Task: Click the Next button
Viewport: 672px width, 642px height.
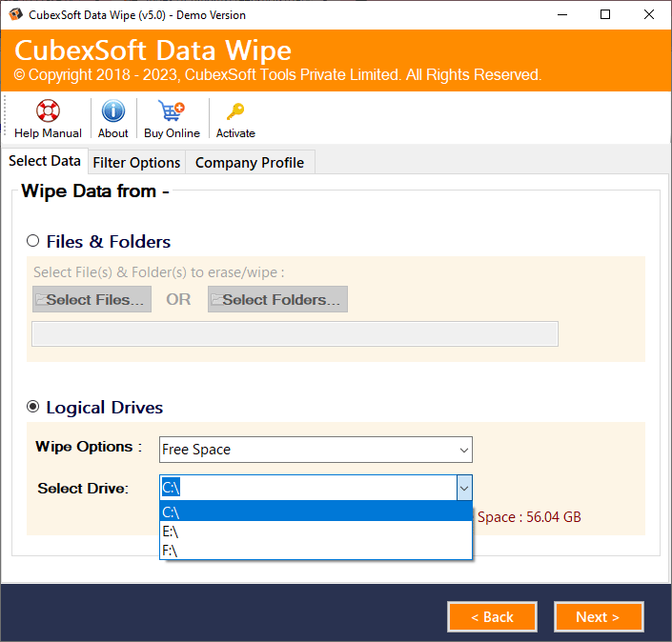Action: coord(598,617)
